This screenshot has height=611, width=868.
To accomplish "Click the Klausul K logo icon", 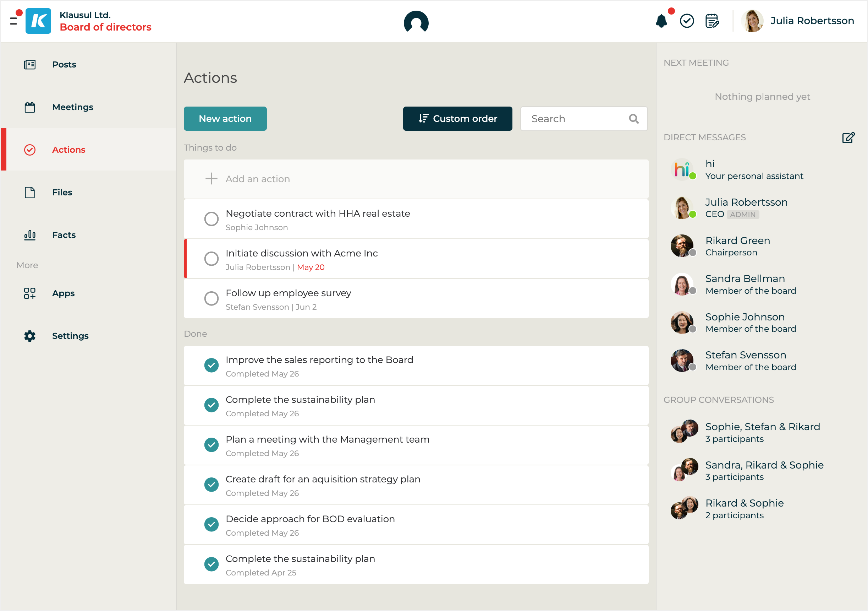I will (38, 21).
